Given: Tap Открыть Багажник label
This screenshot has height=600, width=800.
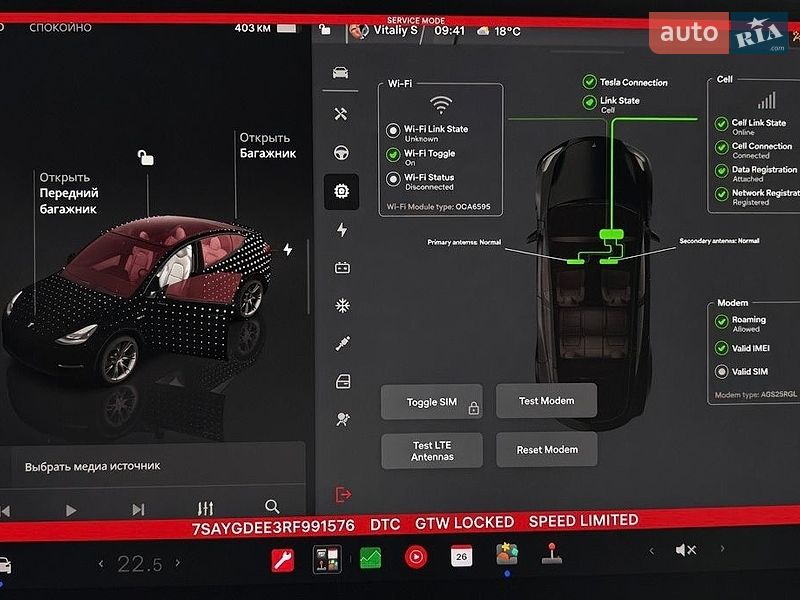Looking at the screenshot, I should point(267,145).
